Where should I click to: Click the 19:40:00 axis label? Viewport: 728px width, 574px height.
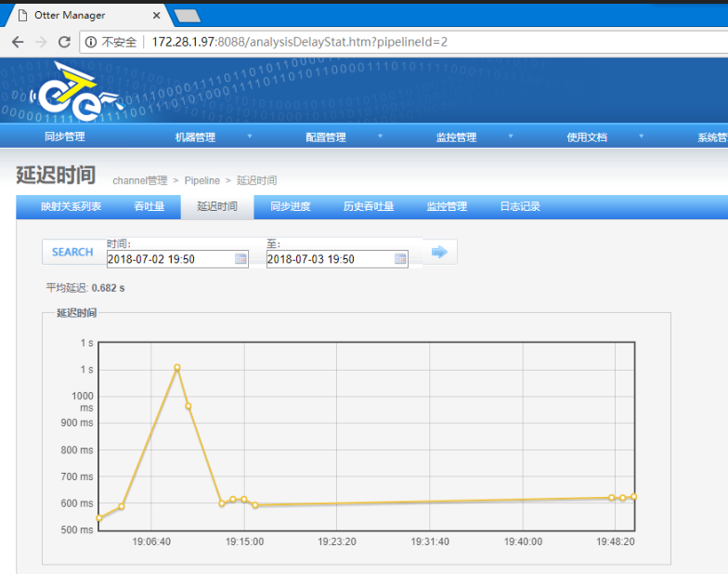coord(524,541)
